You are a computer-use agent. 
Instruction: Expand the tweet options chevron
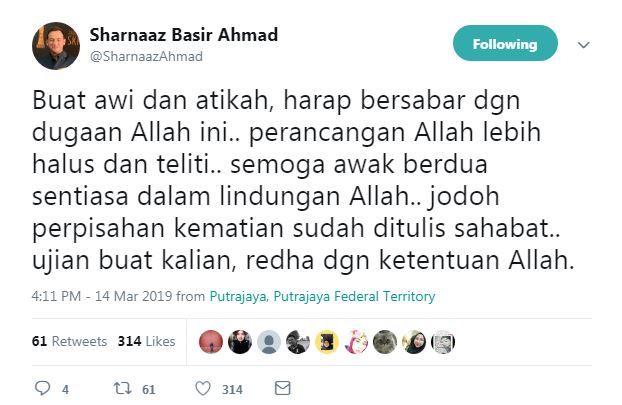[583, 45]
